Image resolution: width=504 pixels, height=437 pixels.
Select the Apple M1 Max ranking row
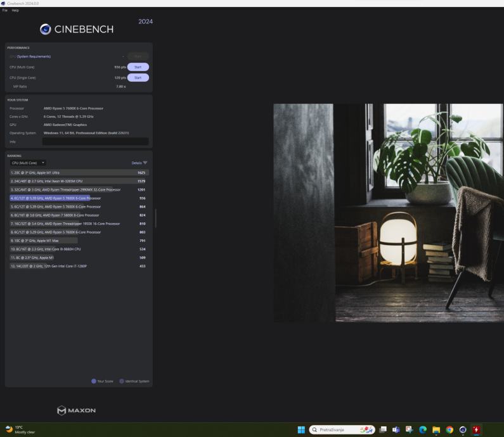click(x=79, y=241)
